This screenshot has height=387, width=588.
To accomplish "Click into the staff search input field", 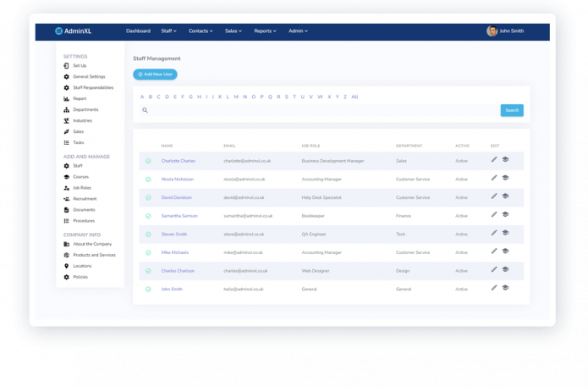I will coord(320,110).
